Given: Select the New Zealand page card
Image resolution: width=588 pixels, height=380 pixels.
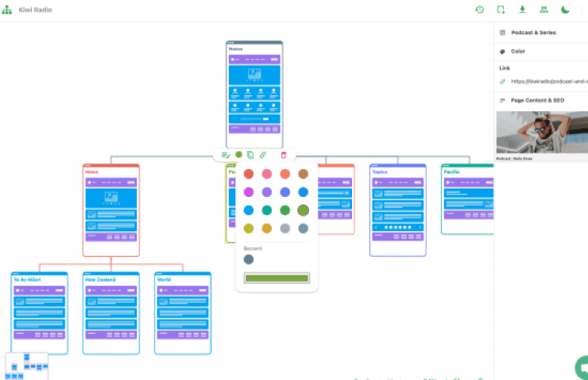Looking at the screenshot, I should (111, 313).
